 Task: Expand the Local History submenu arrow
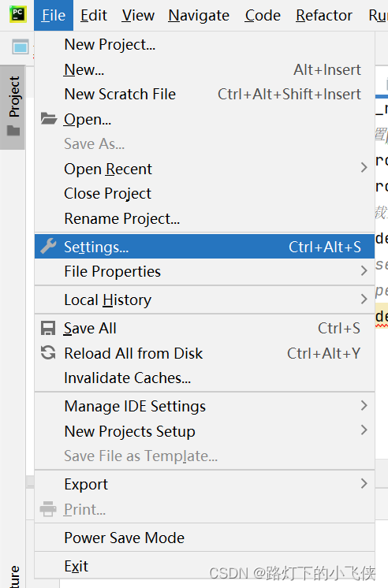pos(364,299)
